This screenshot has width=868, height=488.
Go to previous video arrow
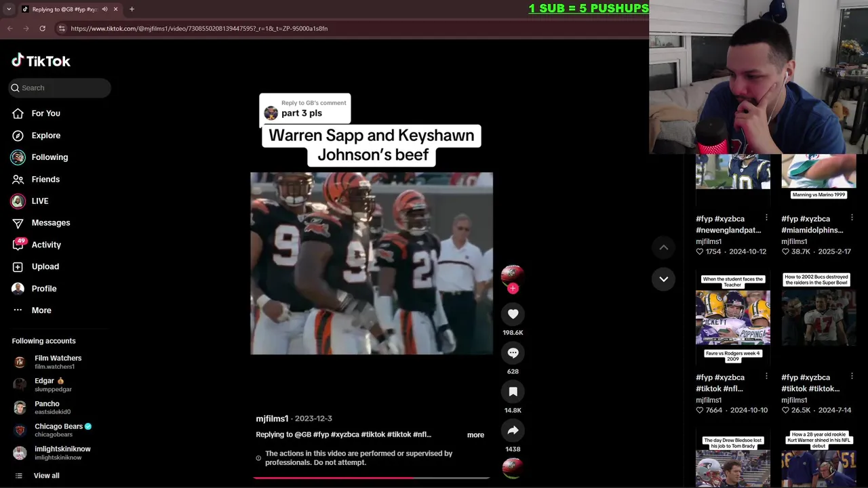[663, 247]
